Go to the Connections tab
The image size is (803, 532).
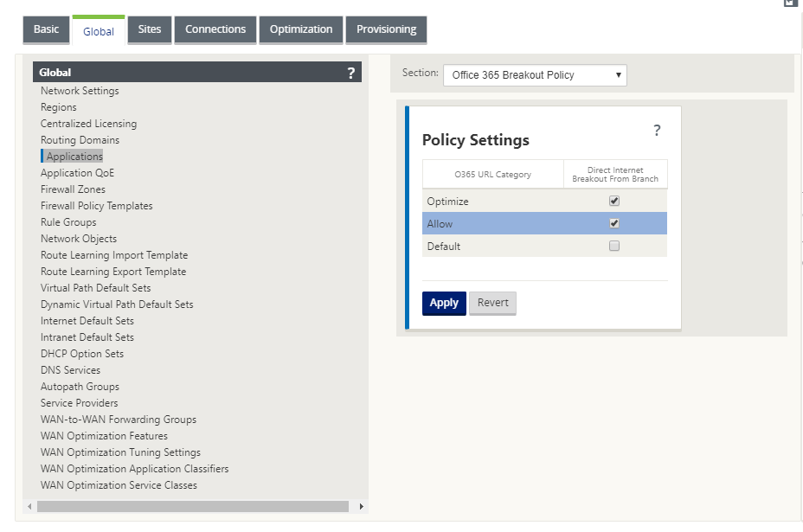pyautogui.click(x=215, y=29)
